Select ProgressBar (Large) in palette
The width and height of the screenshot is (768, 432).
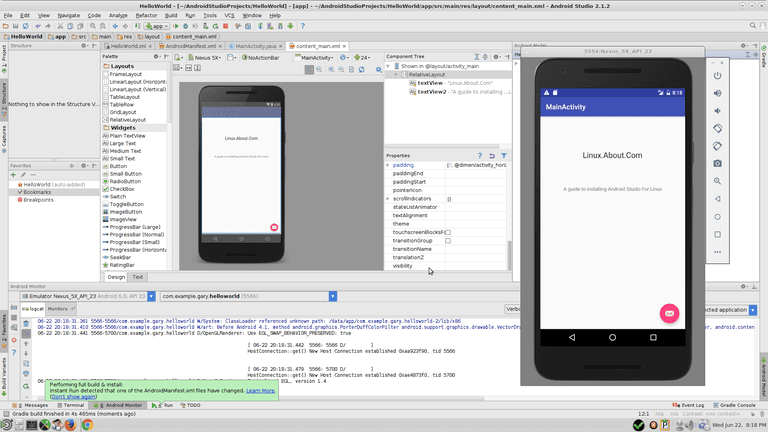pos(131,227)
